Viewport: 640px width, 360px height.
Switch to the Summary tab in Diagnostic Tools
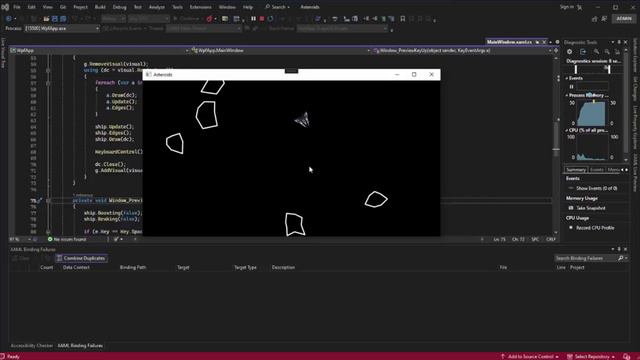[576, 170]
